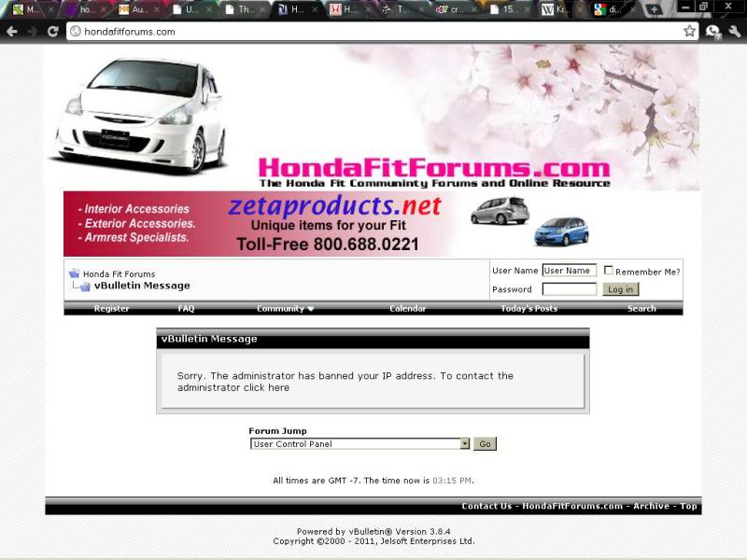Click the 'Powered by vBulletin® Version 3.8.4' text
The image size is (747, 560).
pyautogui.click(x=373, y=531)
